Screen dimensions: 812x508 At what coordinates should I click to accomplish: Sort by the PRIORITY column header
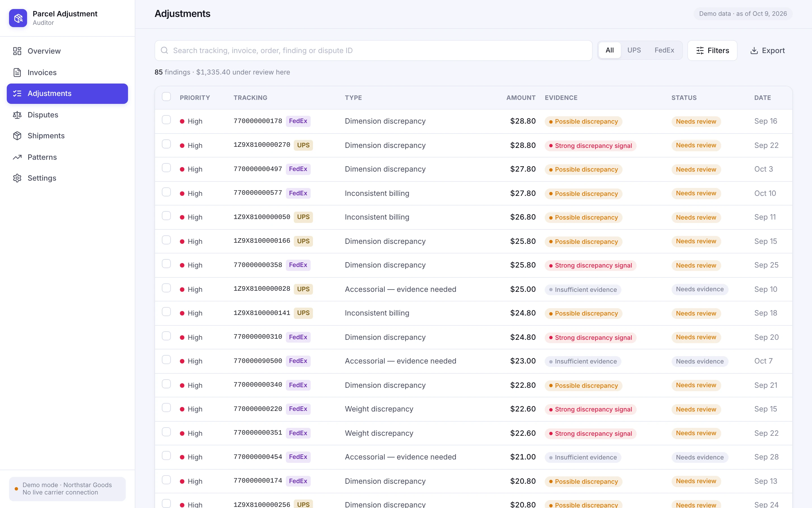point(195,98)
